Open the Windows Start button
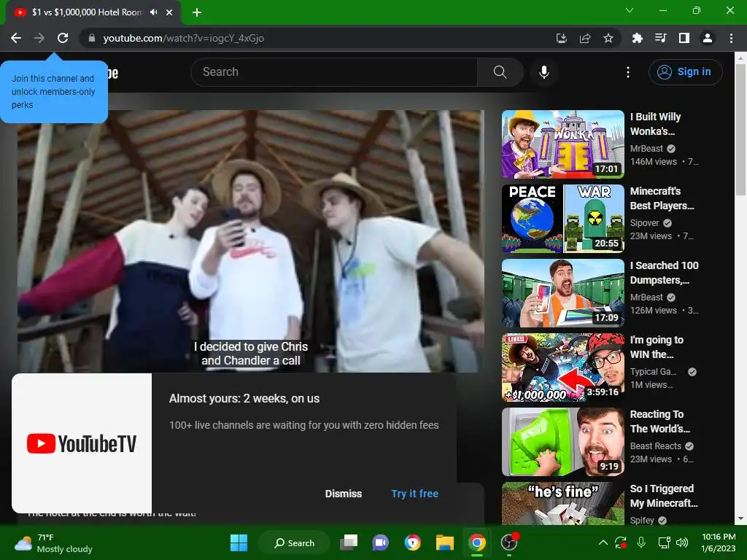This screenshot has width=747, height=560. (x=239, y=542)
